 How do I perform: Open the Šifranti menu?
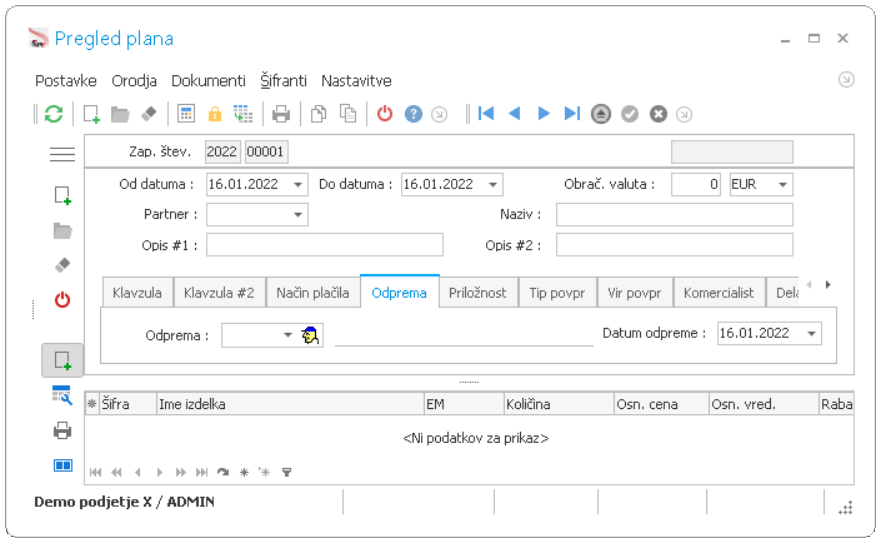pos(284,81)
